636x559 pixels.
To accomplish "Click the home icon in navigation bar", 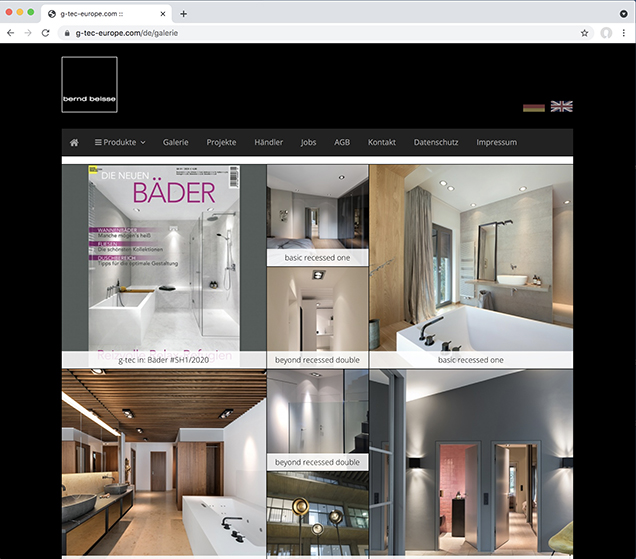I will point(74,142).
